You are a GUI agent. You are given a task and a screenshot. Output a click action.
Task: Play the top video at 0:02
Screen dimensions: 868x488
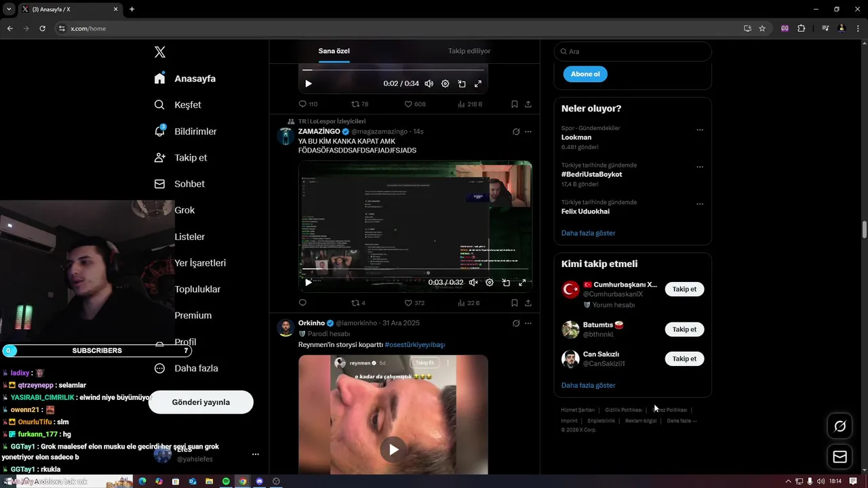point(308,83)
